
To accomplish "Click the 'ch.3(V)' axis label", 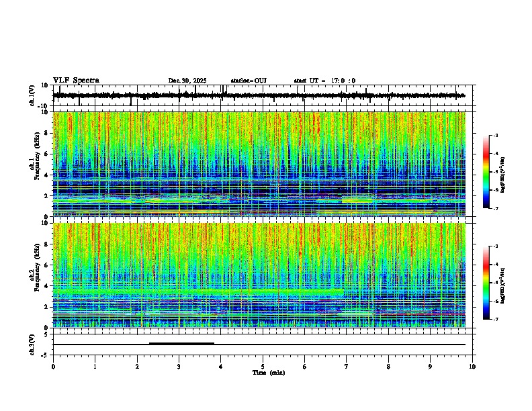I will tap(32, 345).
